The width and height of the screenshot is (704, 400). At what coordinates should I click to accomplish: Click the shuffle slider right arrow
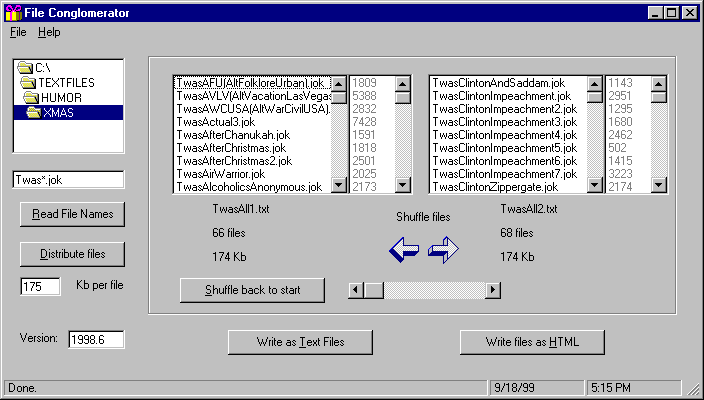(493, 290)
